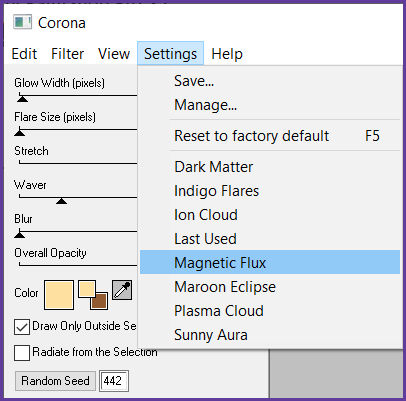The image size is (406, 401).
Task: Select Reset to factory default
Action: [270, 136]
